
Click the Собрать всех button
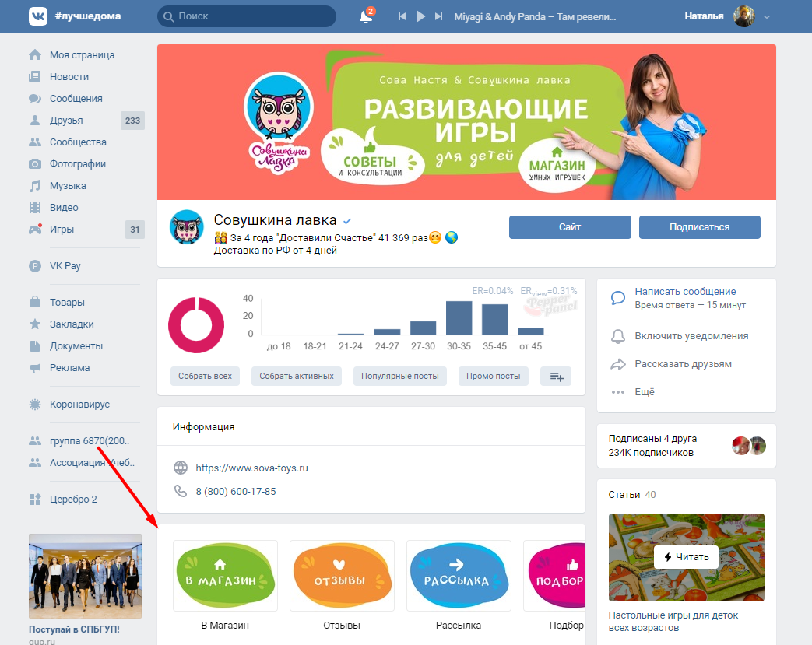click(205, 376)
